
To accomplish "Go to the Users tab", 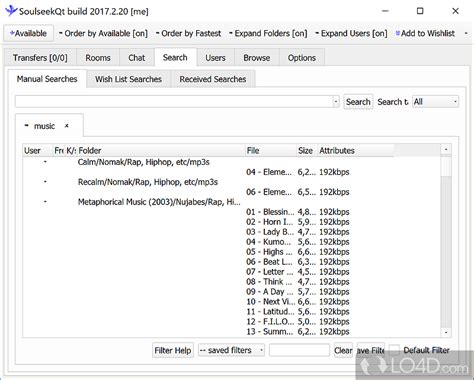I will tap(215, 58).
